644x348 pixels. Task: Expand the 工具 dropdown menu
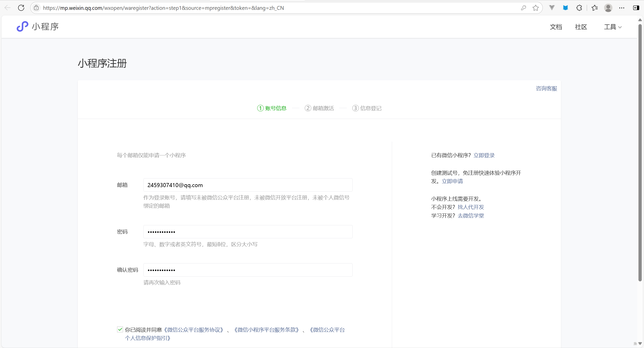pyautogui.click(x=613, y=27)
